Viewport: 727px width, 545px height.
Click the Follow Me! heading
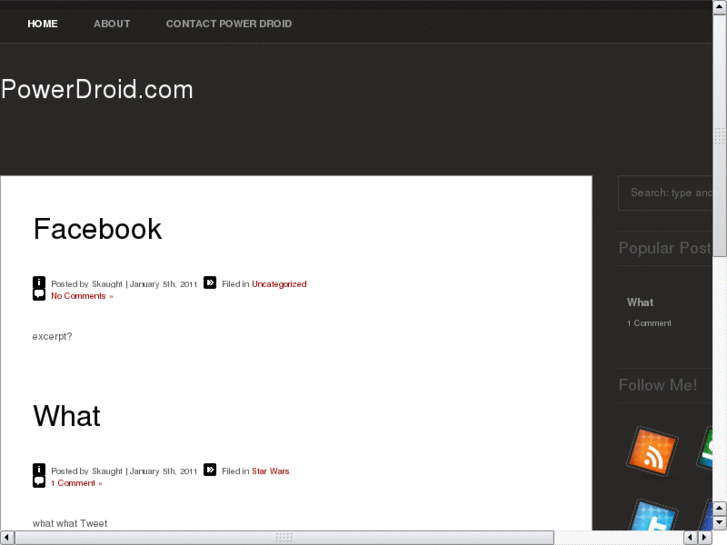tap(657, 385)
